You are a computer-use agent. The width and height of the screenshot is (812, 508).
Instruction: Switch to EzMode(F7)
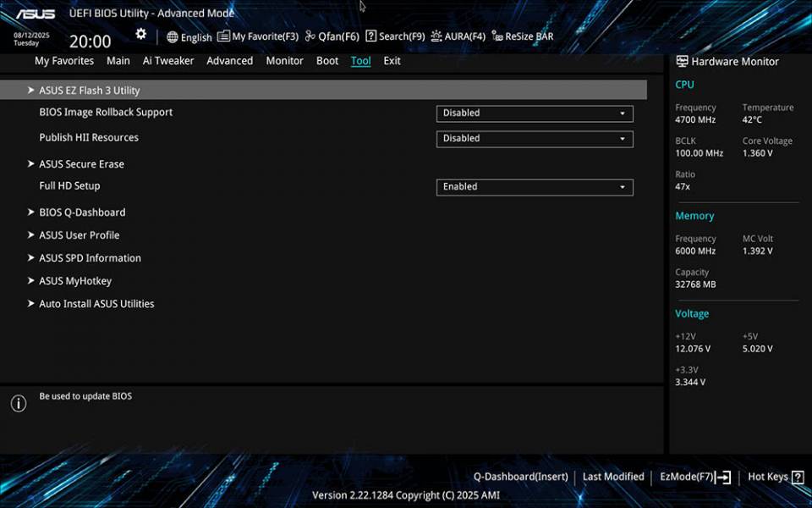coord(694,477)
